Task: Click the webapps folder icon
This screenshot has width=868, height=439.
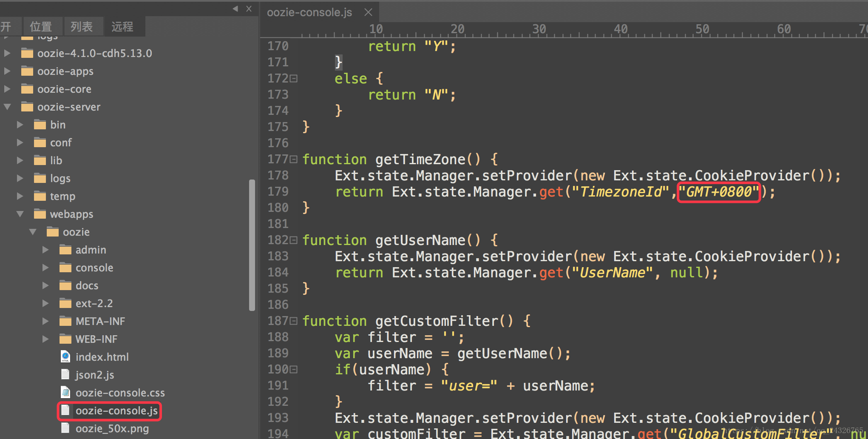Action: [x=40, y=214]
